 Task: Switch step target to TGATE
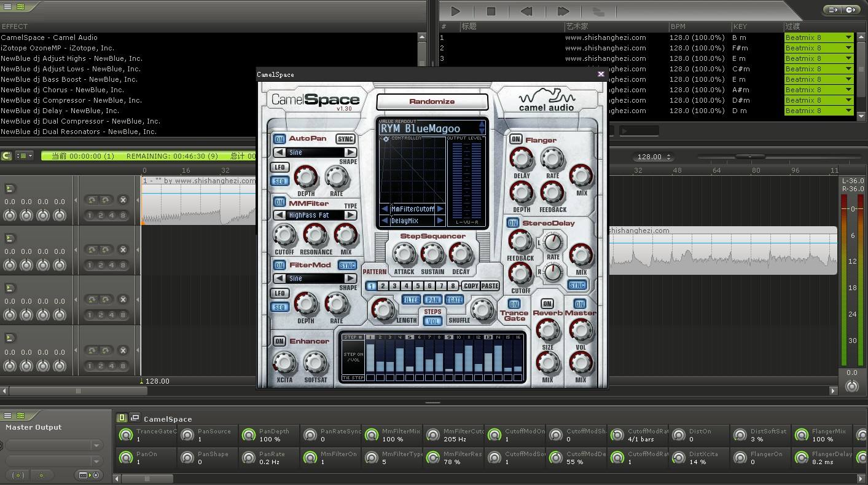455,300
